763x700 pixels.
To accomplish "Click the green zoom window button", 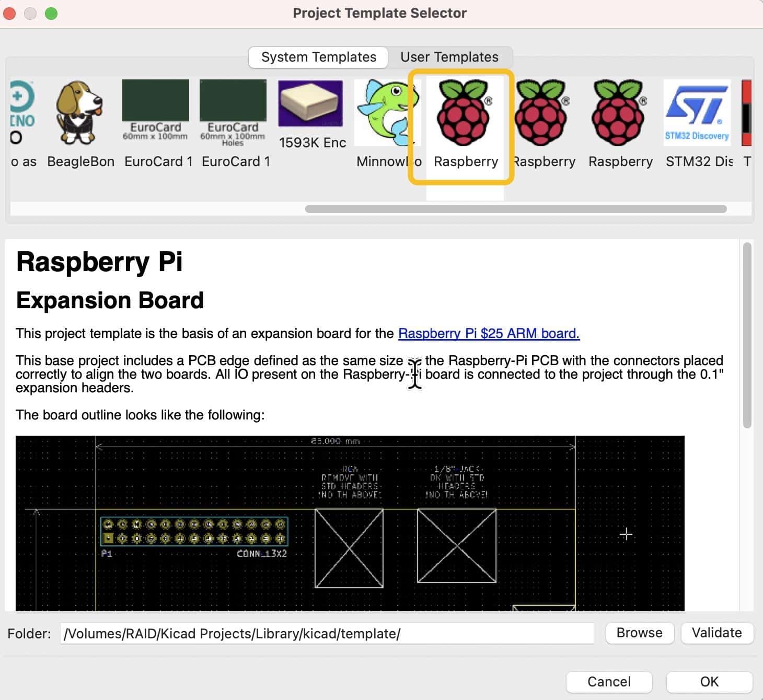I will point(51,13).
